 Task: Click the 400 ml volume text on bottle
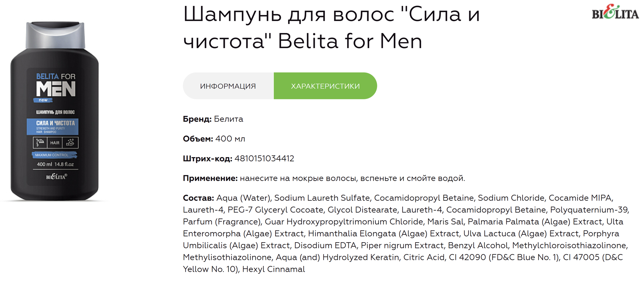pyautogui.click(x=45, y=164)
